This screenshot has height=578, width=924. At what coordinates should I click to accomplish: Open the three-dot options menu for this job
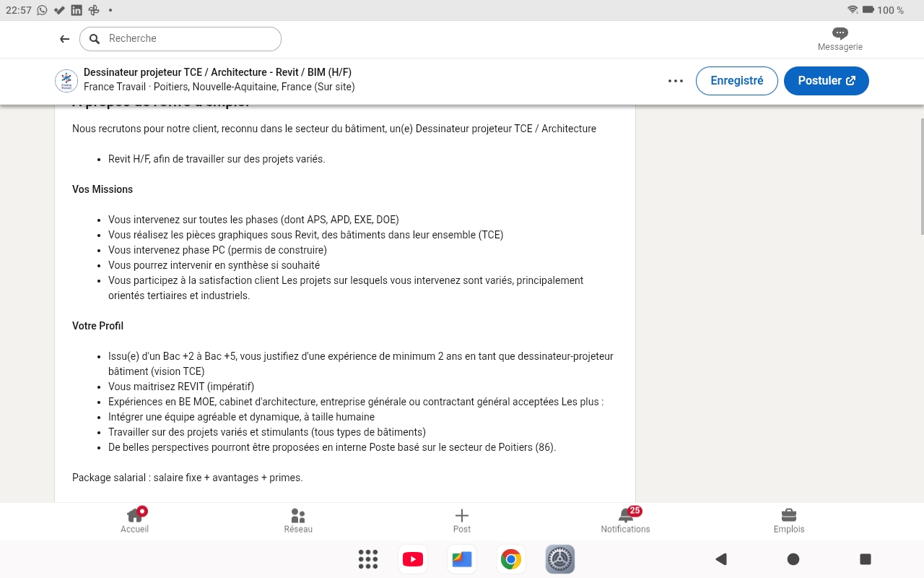(675, 81)
